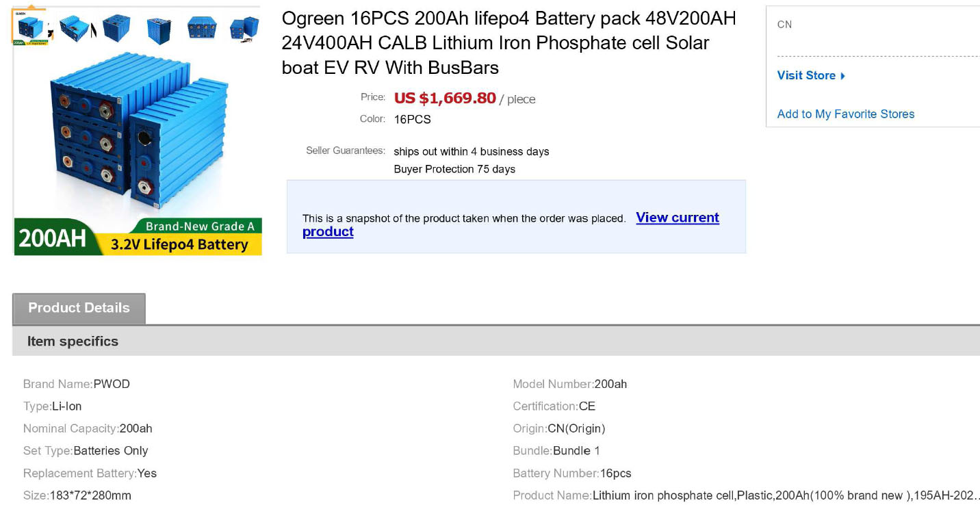Screen dimensions: 980x505
Task: Select the 16PCS color option text
Action: [x=412, y=120]
